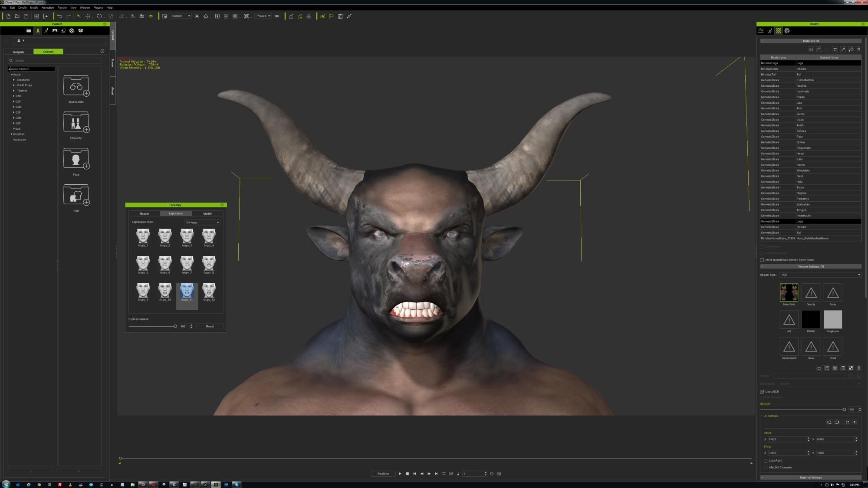
Task: Enable the Lock Ratio checkbox
Action: [766, 461]
